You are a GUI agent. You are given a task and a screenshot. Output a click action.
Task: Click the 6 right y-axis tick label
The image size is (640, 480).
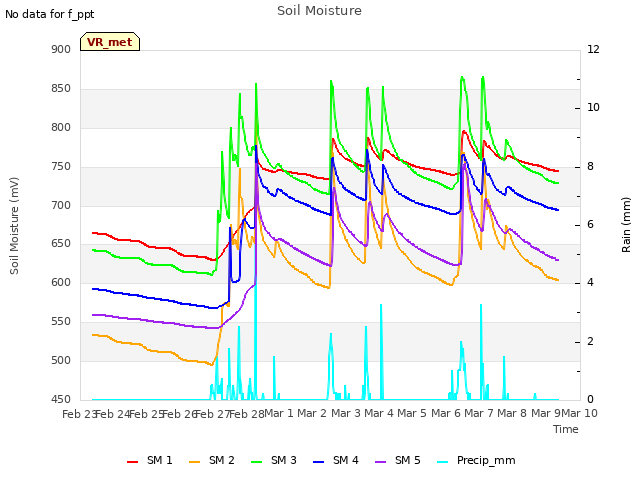[x=590, y=224]
